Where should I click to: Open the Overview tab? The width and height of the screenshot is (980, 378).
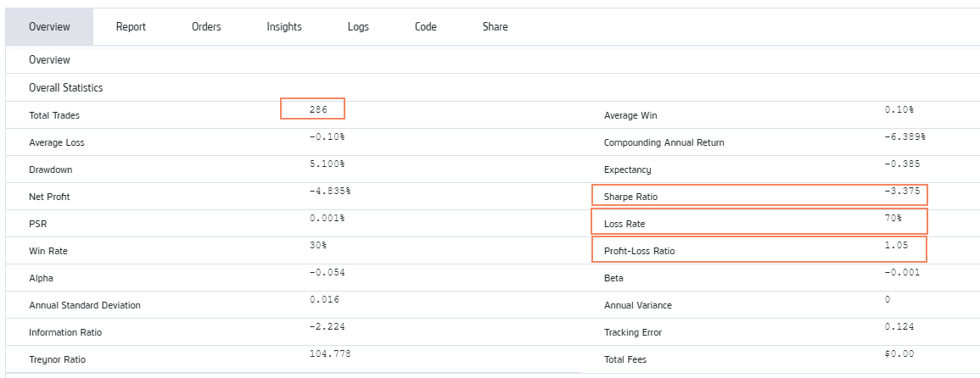(49, 27)
